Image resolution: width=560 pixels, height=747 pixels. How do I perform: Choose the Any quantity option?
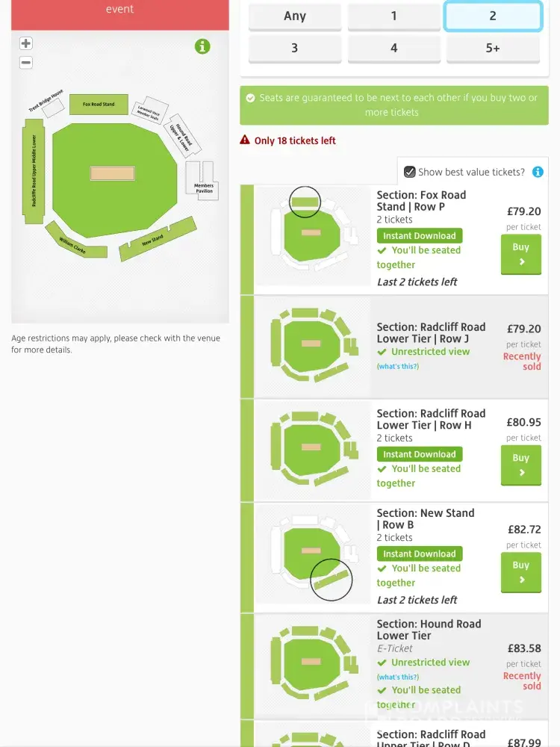pyautogui.click(x=295, y=16)
